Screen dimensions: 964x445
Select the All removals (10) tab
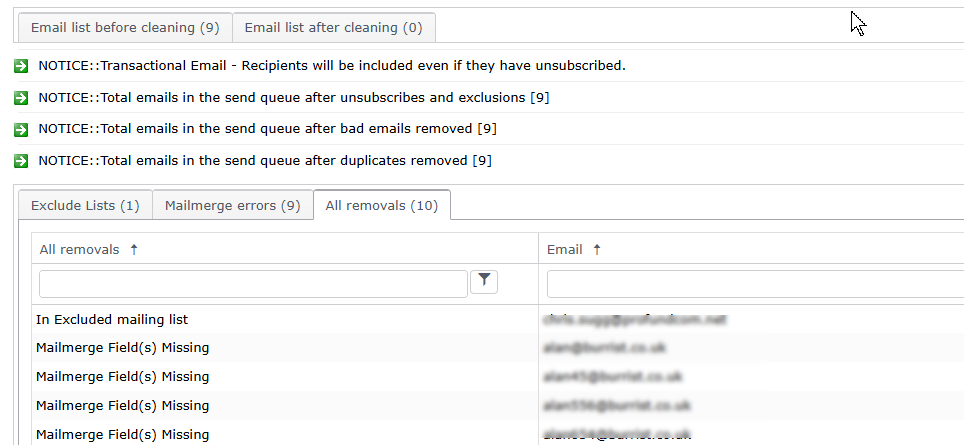[382, 206]
